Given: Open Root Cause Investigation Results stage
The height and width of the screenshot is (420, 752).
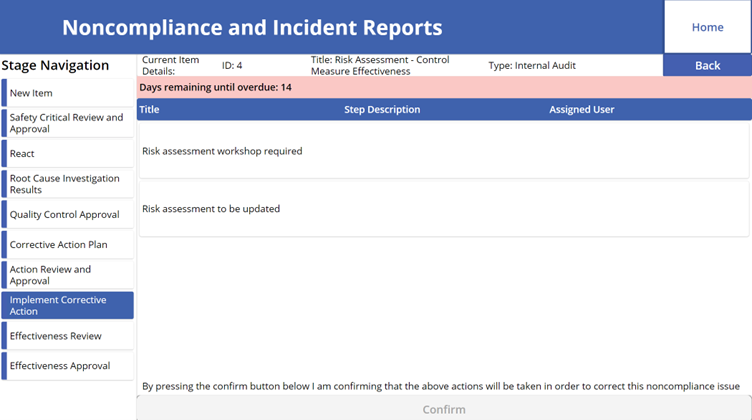Looking at the screenshot, I should click(68, 184).
